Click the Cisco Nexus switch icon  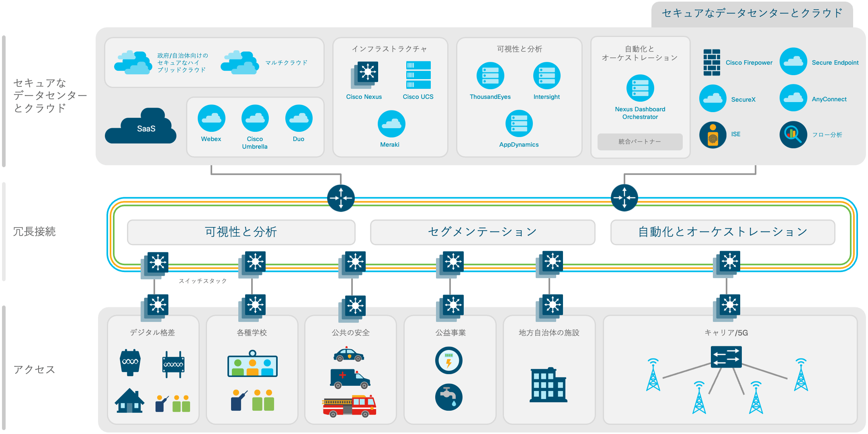click(364, 75)
